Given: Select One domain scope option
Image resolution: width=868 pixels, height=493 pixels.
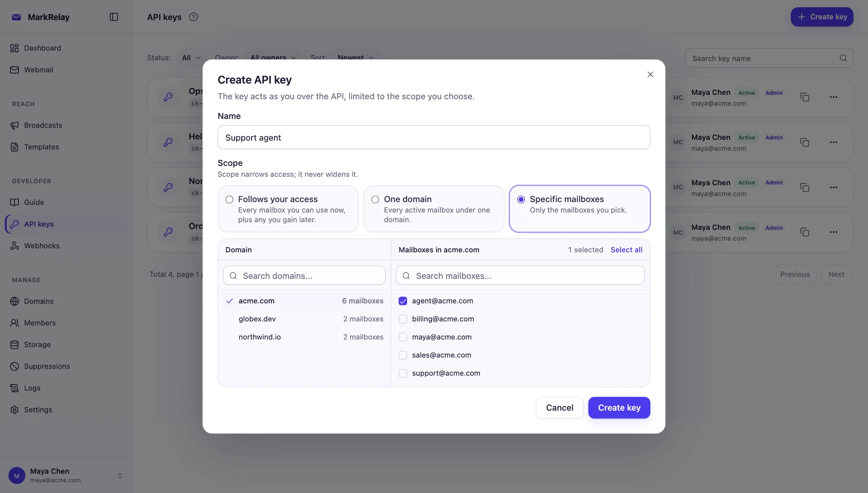Looking at the screenshot, I should 434,209.
